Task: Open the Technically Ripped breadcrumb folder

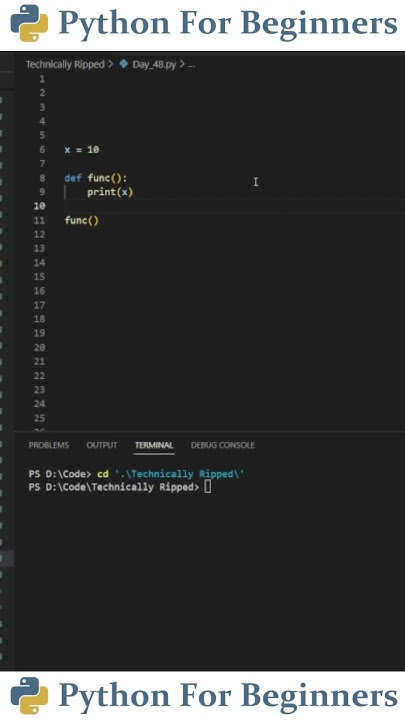Action: tap(65, 64)
